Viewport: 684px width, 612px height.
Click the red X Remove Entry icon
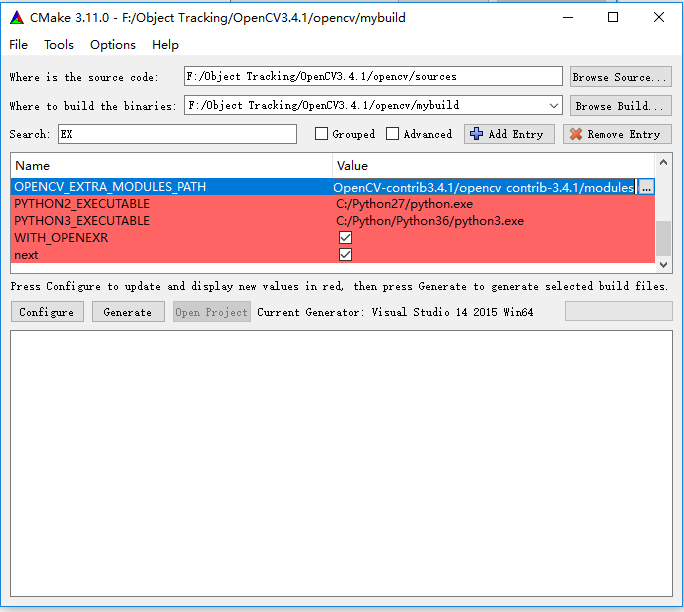(x=576, y=134)
